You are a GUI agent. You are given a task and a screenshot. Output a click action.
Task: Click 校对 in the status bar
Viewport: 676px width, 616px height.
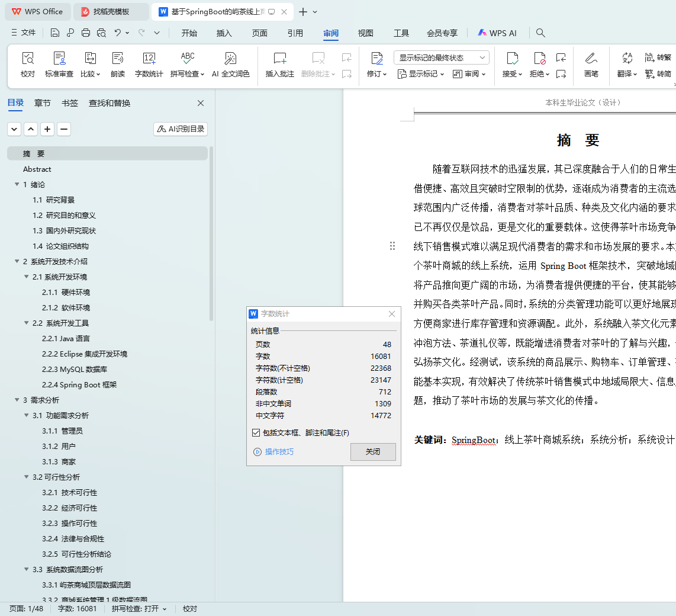(x=189, y=609)
